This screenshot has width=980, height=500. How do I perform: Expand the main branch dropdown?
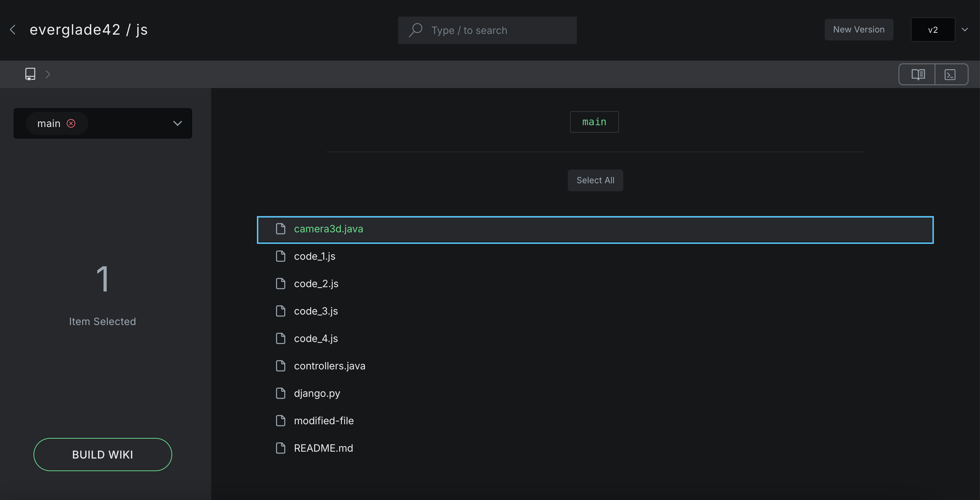coord(177,123)
